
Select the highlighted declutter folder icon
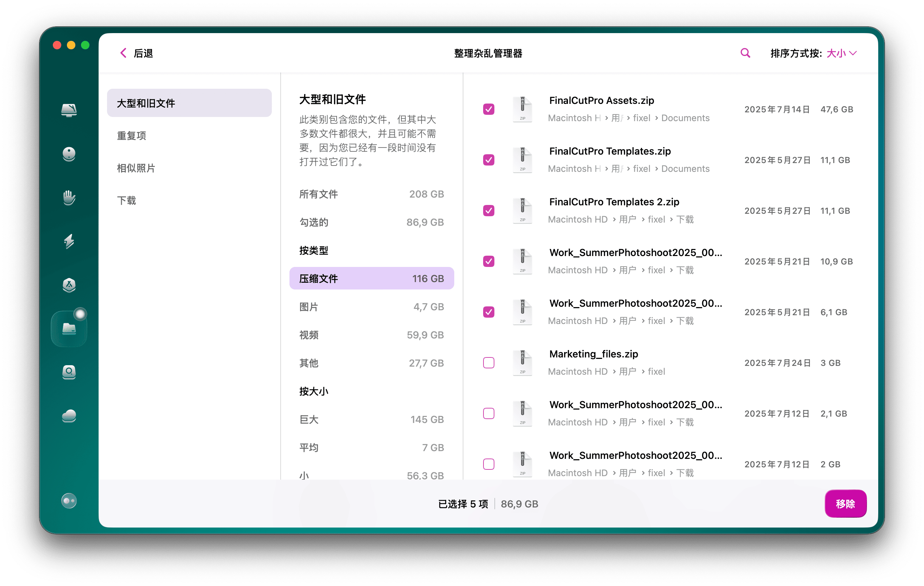pos(69,328)
